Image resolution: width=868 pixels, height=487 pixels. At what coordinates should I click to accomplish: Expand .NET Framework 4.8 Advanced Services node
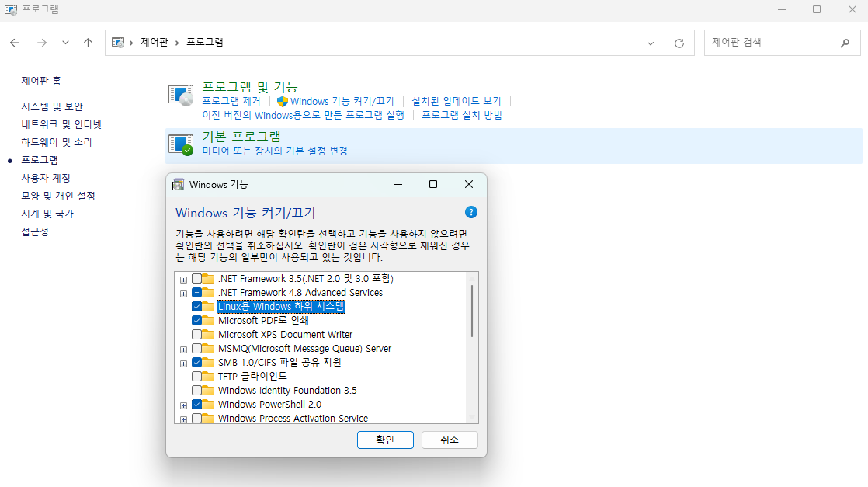tap(183, 294)
